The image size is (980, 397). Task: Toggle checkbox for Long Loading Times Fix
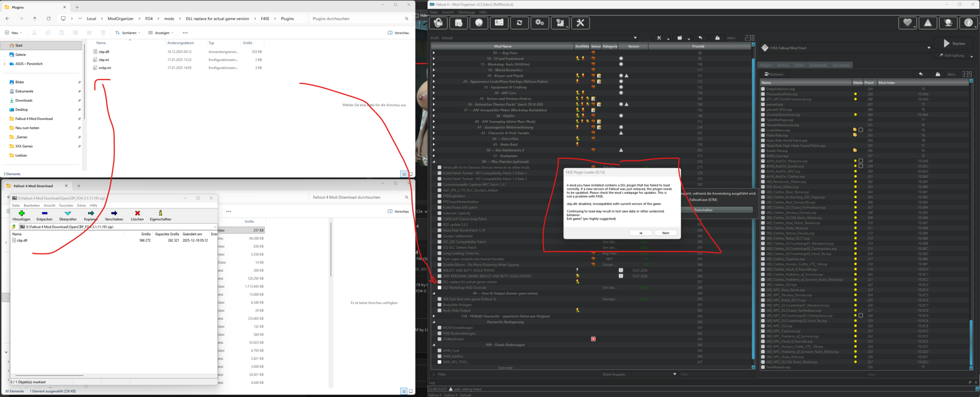439,253
